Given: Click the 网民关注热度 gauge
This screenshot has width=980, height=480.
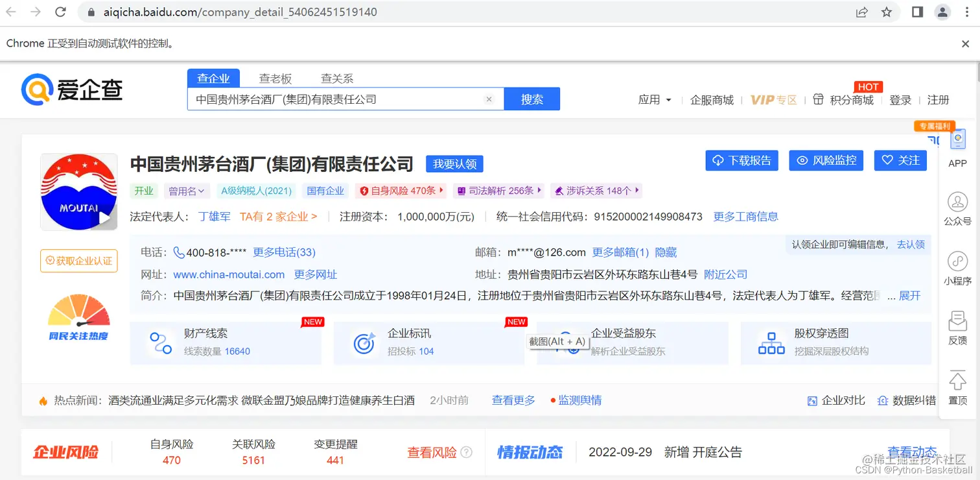Looking at the screenshot, I should click(78, 317).
